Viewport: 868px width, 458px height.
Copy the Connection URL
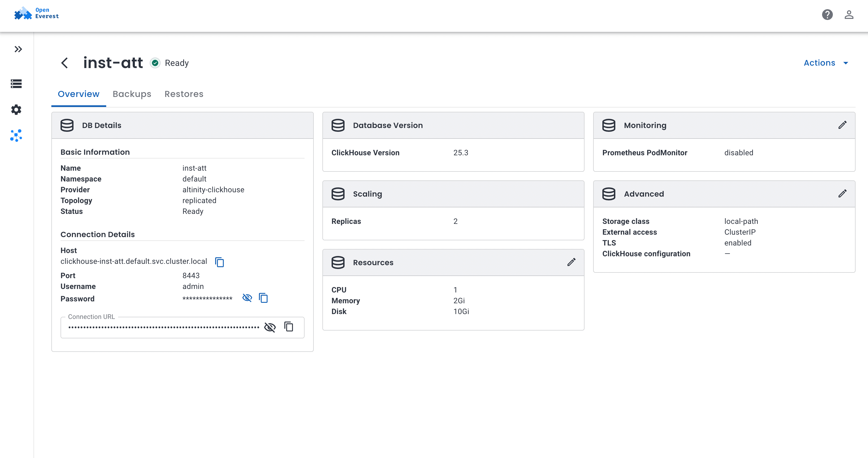289,327
